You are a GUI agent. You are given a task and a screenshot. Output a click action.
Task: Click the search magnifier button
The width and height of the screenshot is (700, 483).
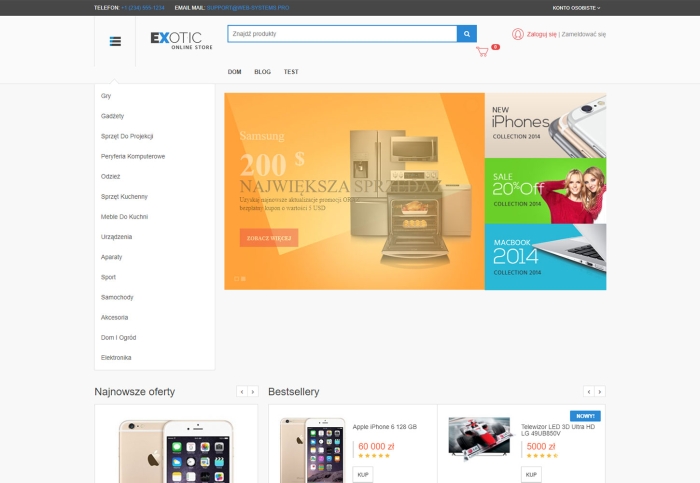[x=467, y=34]
